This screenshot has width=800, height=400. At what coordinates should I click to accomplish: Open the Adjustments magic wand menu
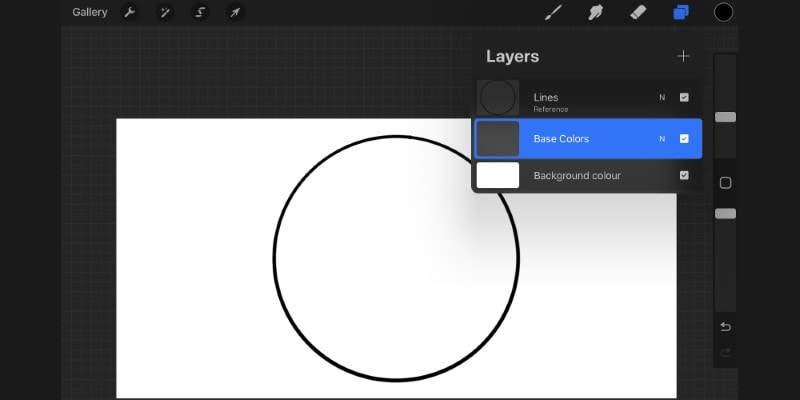pyautogui.click(x=165, y=12)
